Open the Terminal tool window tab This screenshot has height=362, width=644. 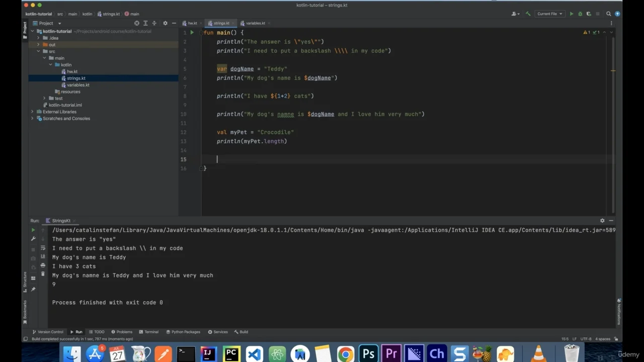(148, 332)
